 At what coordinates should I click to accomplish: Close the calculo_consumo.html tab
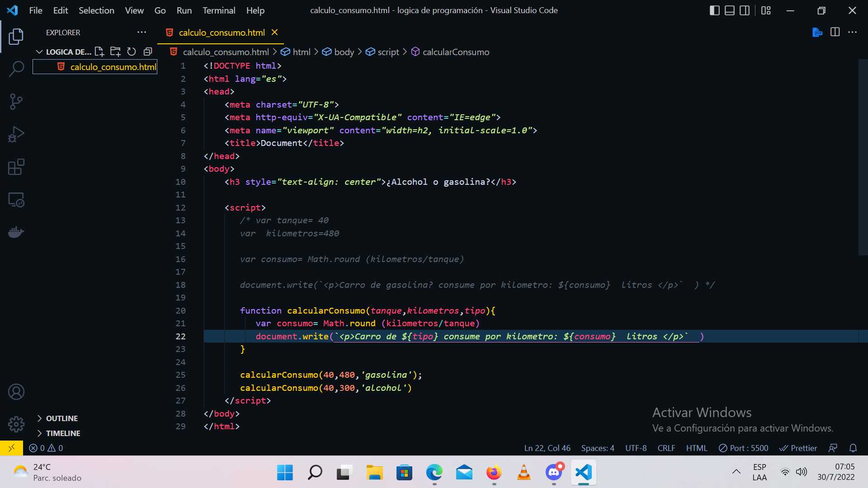[x=274, y=32]
